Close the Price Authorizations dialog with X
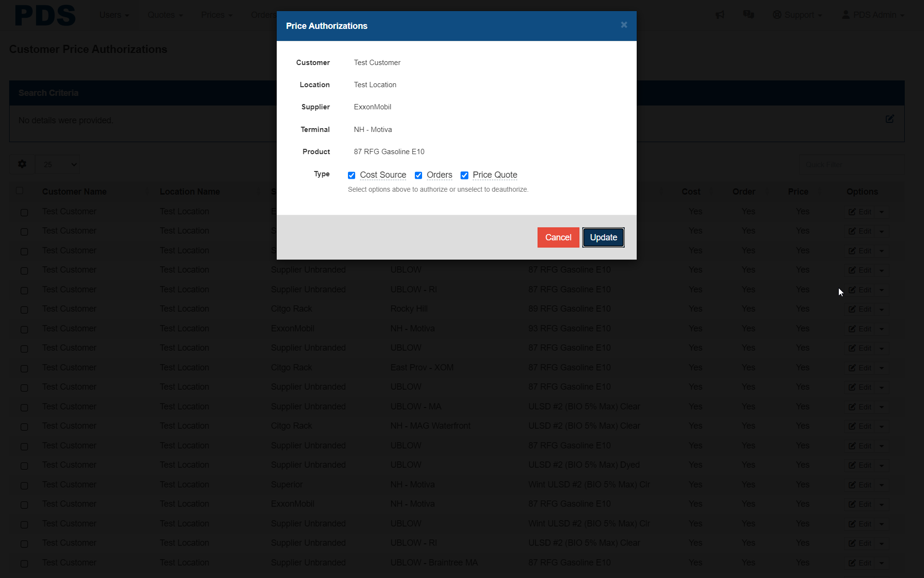This screenshot has height=578, width=924. 624,25
